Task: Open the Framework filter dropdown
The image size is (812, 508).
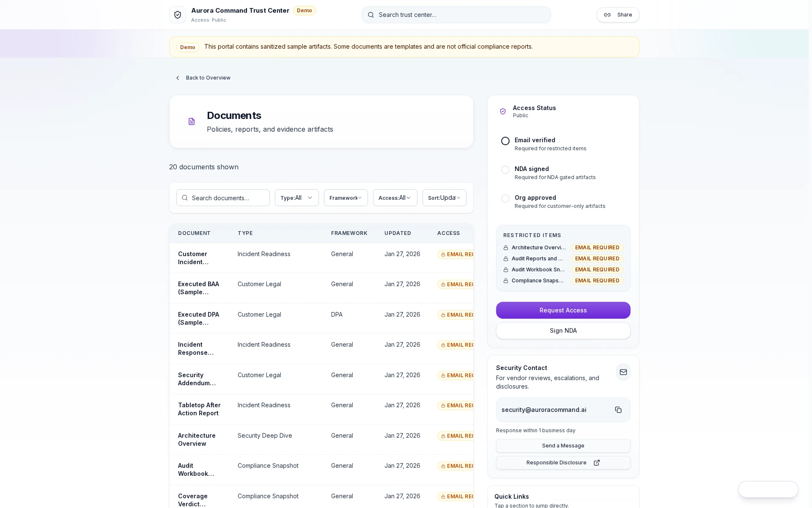Action: pos(345,198)
